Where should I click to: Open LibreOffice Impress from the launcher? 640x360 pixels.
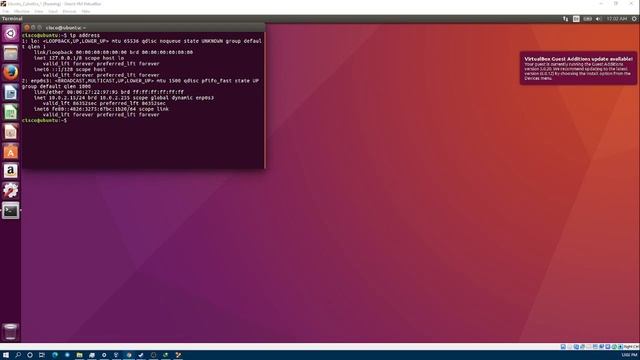click(x=11, y=132)
